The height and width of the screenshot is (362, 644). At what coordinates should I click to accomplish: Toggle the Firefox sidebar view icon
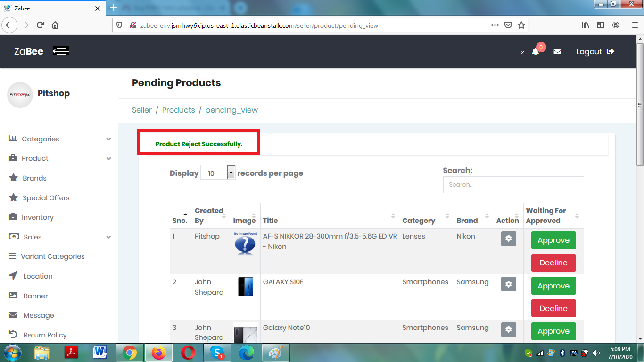click(x=601, y=25)
